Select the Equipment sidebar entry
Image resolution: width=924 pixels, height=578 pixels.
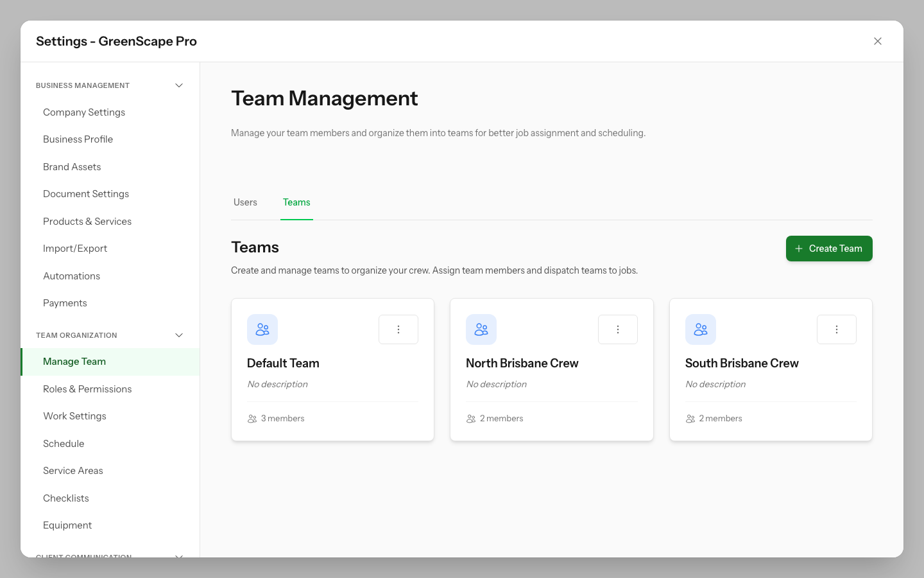pyautogui.click(x=67, y=525)
